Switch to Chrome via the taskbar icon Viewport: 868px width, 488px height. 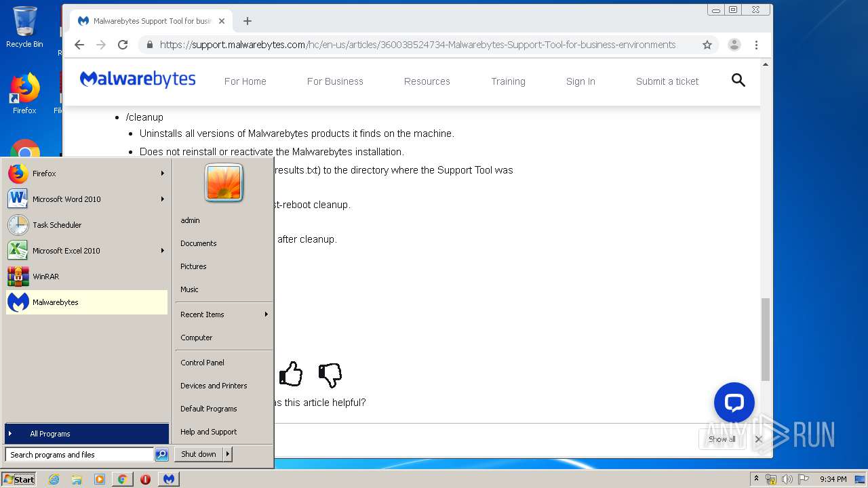[122, 479]
